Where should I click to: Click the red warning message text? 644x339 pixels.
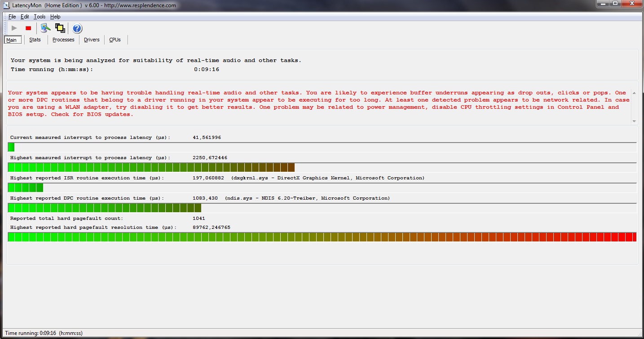pyautogui.click(x=319, y=103)
